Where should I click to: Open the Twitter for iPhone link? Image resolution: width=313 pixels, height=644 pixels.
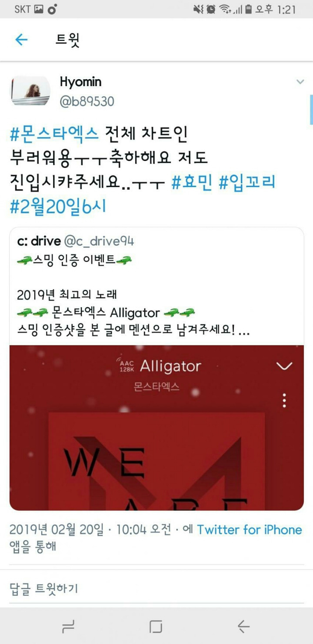coord(250,530)
